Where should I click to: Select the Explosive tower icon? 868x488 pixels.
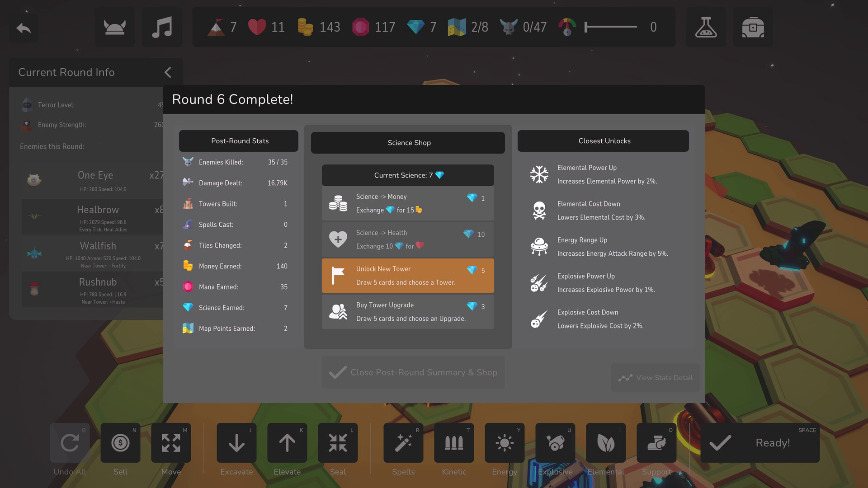point(555,443)
